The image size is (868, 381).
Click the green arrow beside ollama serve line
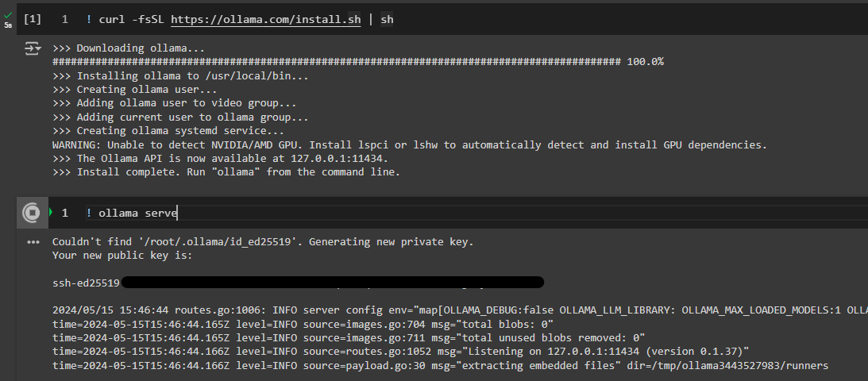(x=51, y=213)
